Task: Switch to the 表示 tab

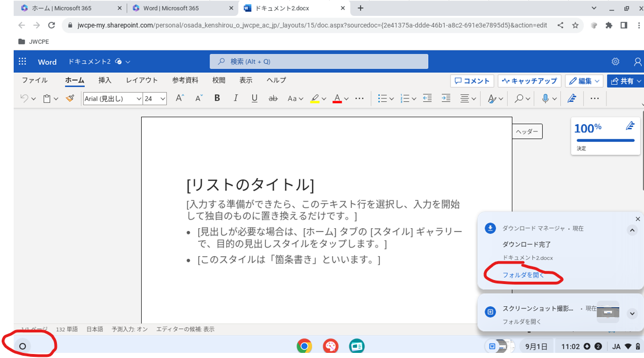Action: click(x=246, y=80)
